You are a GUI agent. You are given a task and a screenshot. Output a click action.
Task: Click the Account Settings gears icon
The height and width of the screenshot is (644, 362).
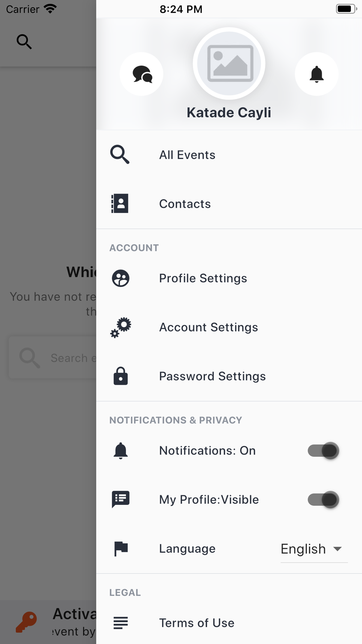pyautogui.click(x=121, y=327)
